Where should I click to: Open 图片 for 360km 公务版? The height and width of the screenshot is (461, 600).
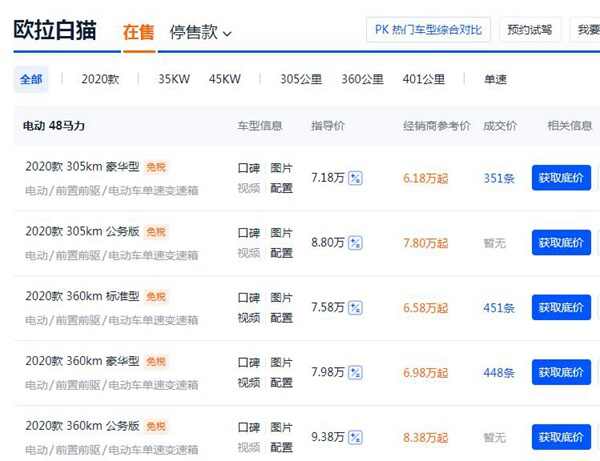[281, 427]
